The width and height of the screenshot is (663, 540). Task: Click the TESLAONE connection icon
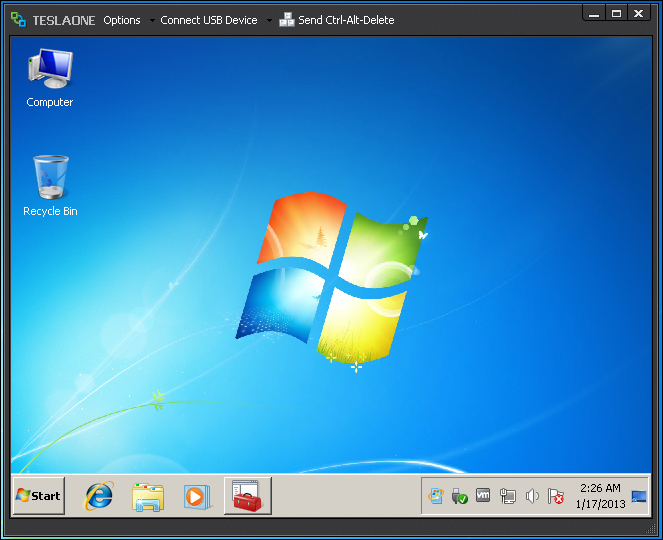(x=18, y=19)
